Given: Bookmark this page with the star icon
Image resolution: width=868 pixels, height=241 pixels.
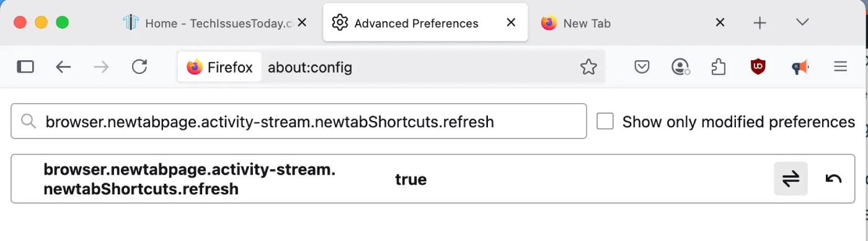Looking at the screenshot, I should 588,67.
